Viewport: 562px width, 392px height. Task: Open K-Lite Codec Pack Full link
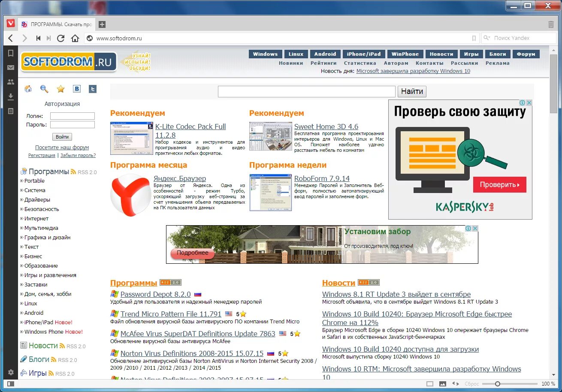click(x=190, y=131)
